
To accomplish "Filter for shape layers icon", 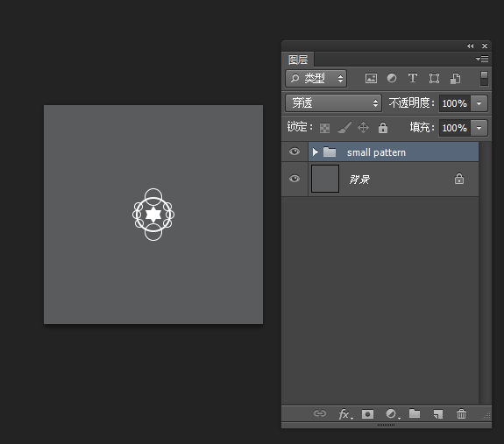I will (x=434, y=78).
